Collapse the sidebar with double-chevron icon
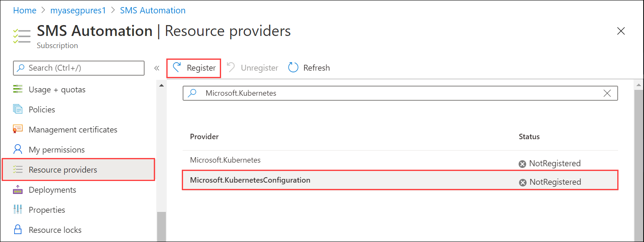This screenshot has height=242, width=644. [157, 68]
